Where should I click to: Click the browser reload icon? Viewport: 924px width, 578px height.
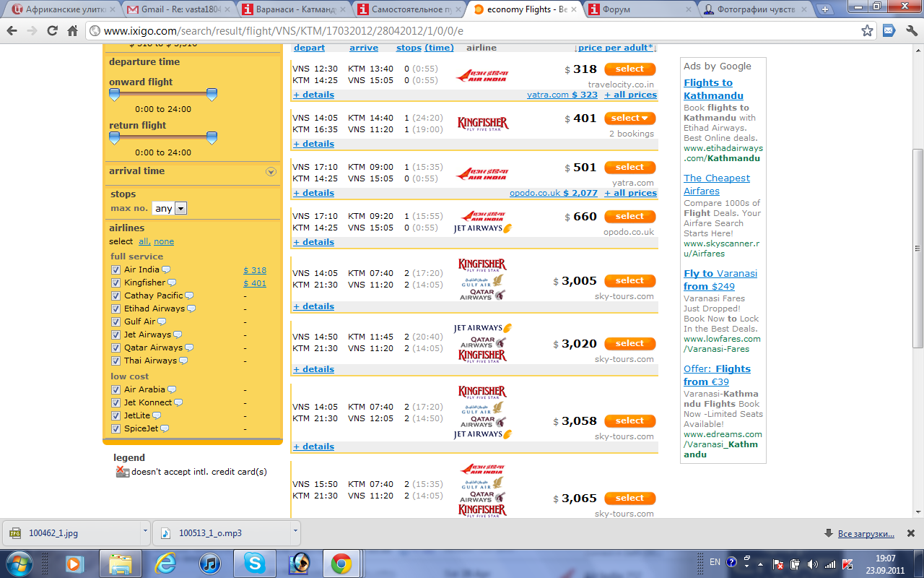[x=52, y=31]
